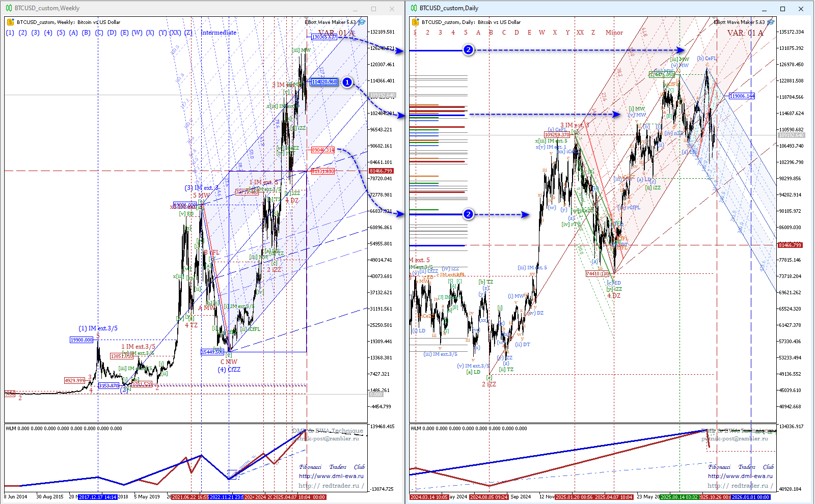Click the candlestick icon in Weekly window title
Viewport: 815px width, 504px height.
(9, 8)
